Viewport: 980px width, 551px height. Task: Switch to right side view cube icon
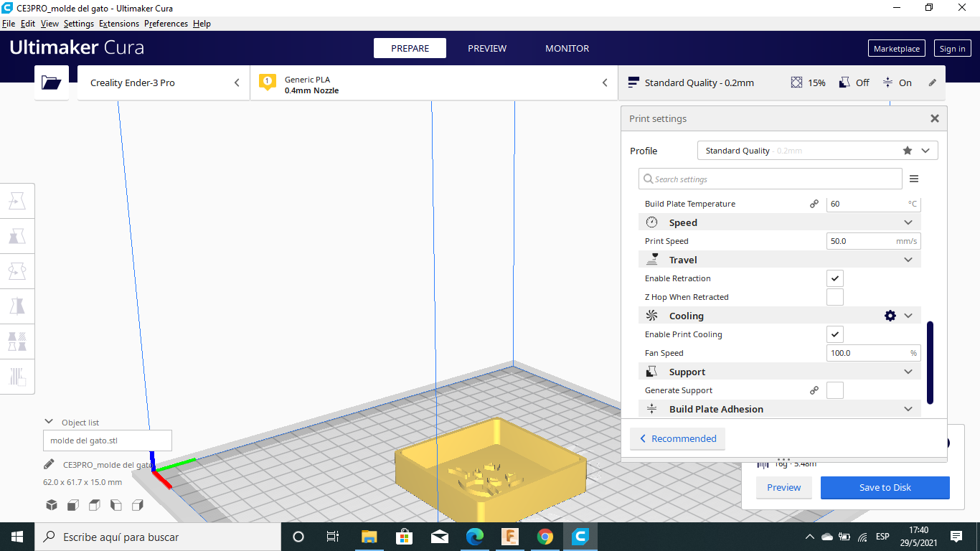(x=138, y=505)
